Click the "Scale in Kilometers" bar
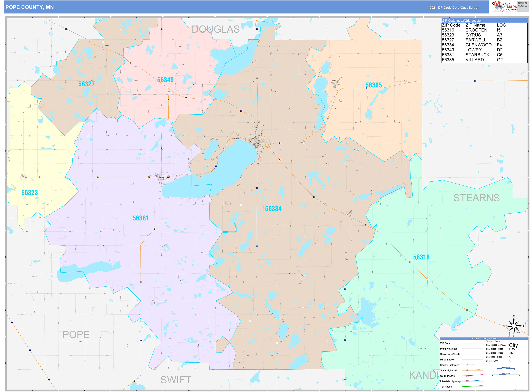 click(x=506, y=368)
